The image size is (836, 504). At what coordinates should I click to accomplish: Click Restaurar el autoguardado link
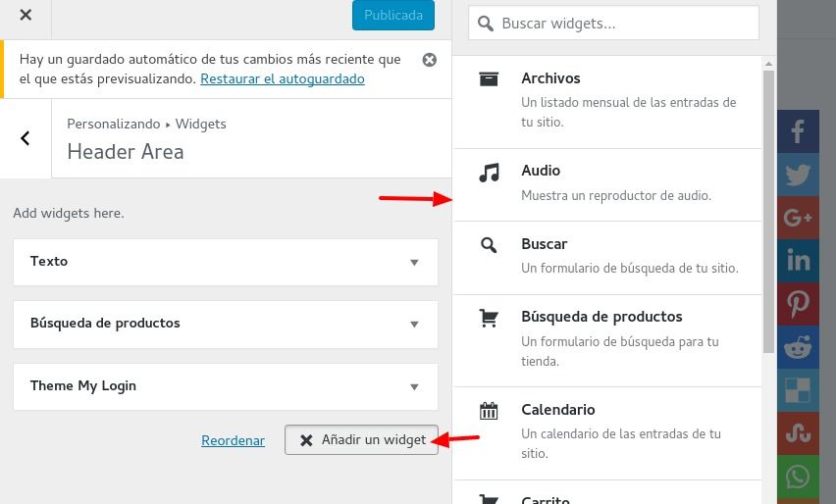(283, 78)
